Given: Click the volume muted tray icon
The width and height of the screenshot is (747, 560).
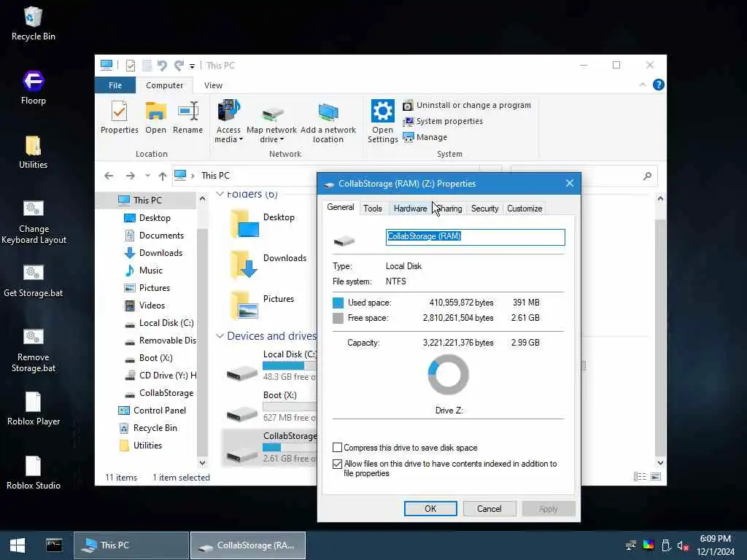Looking at the screenshot, I should click(x=683, y=545).
